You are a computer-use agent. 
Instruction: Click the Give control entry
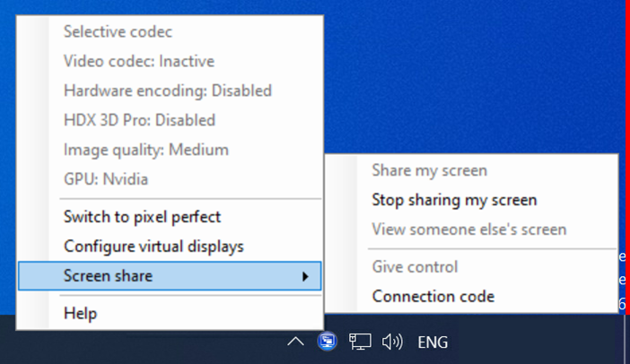coord(415,266)
